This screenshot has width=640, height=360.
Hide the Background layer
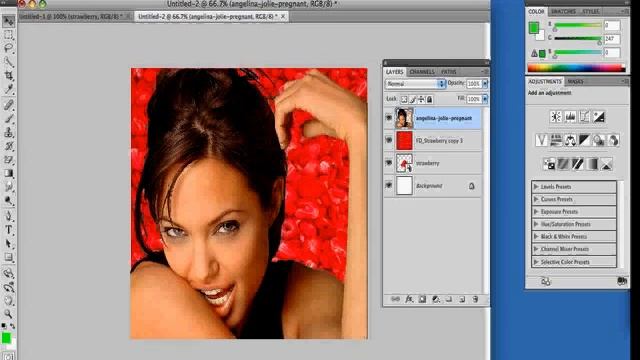pos(389,185)
